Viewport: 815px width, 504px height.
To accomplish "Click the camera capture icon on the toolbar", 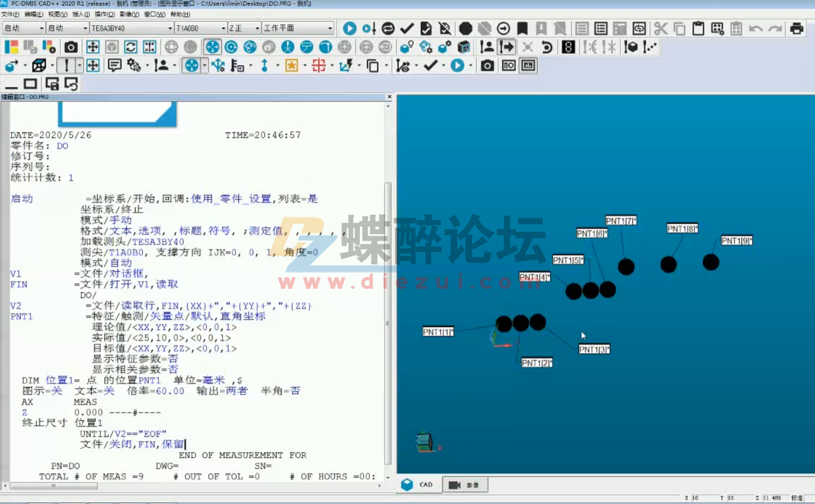I will coord(70,47).
